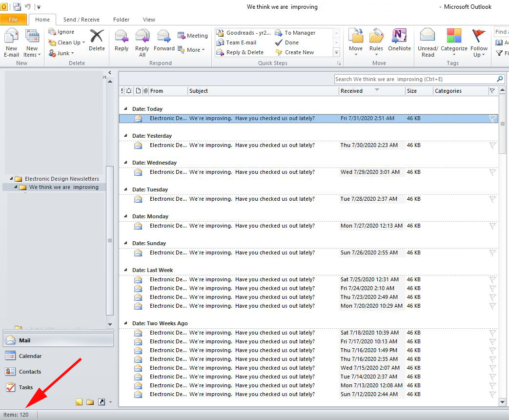Collapse the Date: Two Weeks Ago group
The height and width of the screenshot is (420, 509).
(x=125, y=323)
